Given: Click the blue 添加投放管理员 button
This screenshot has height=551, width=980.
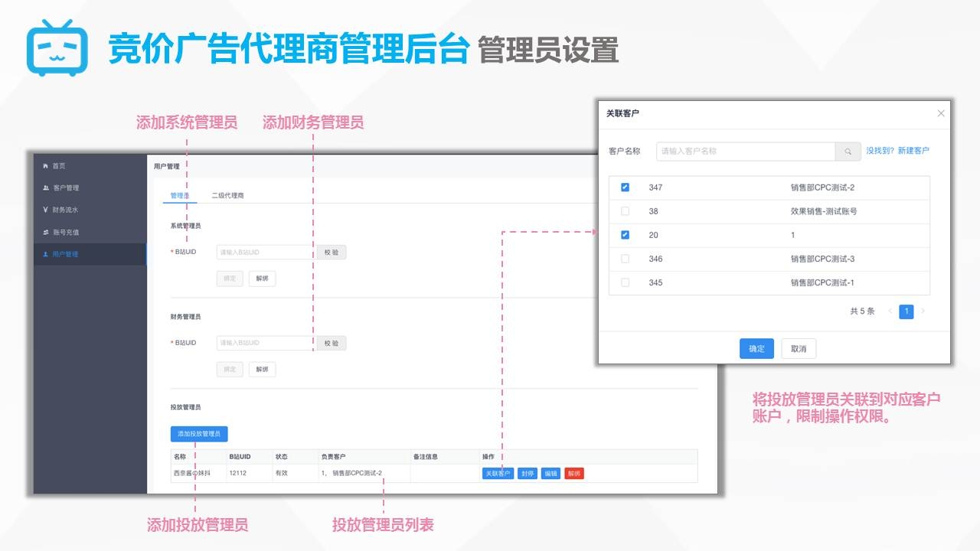Looking at the screenshot, I should tap(199, 434).
